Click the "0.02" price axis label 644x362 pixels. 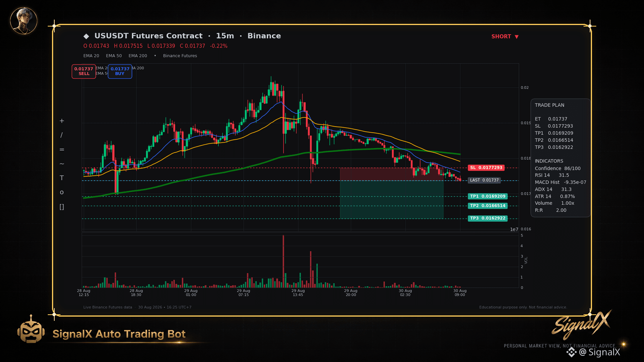pyautogui.click(x=525, y=88)
